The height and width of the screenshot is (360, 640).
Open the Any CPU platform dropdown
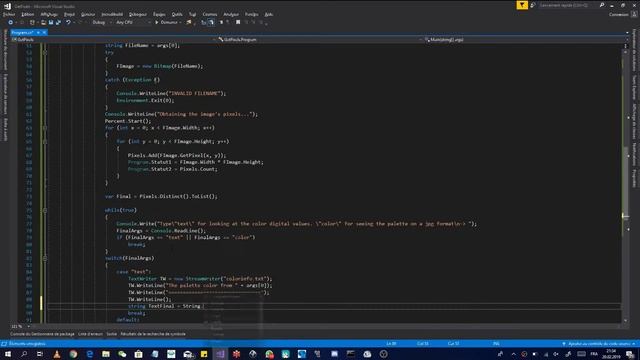(132, 22)
